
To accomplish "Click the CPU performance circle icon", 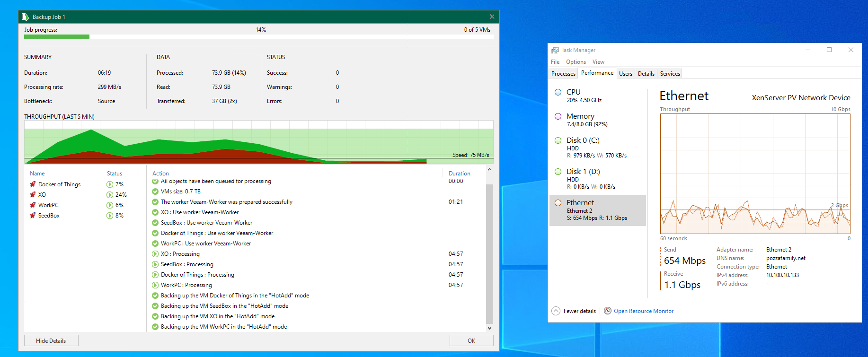I will (x=558, y=92).
